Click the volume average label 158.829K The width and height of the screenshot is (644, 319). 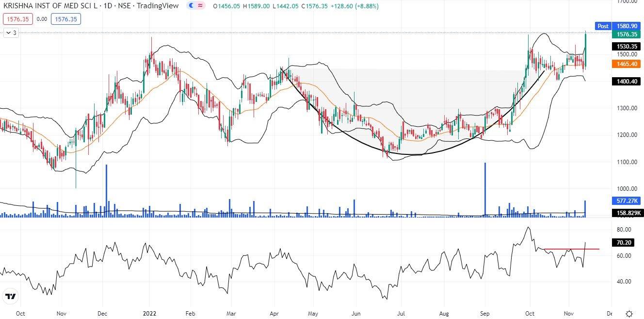click(x=627, y=213)
